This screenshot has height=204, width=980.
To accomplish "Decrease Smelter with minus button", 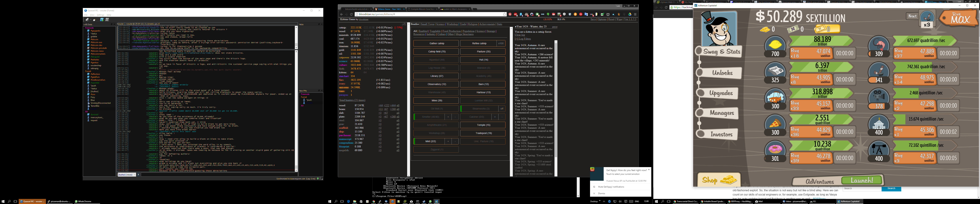I will pyautogui.click(x=455, y=117).
